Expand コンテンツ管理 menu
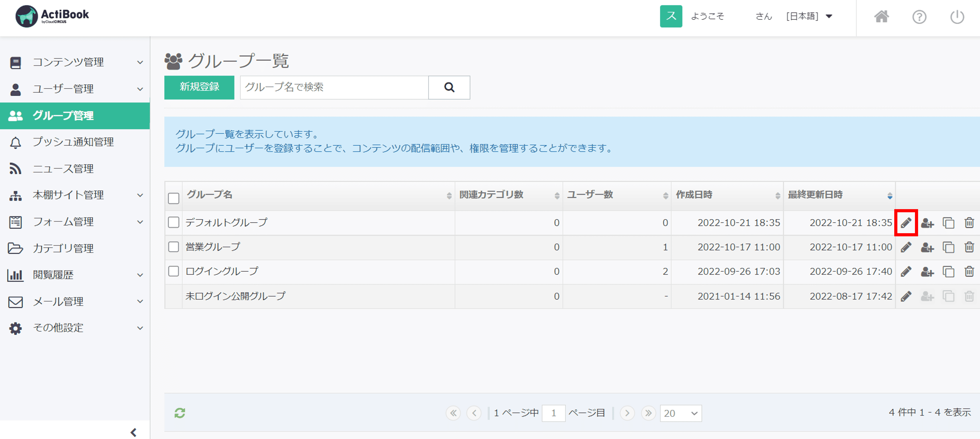Viewport: 980px width, 439px height. (75, 62)
